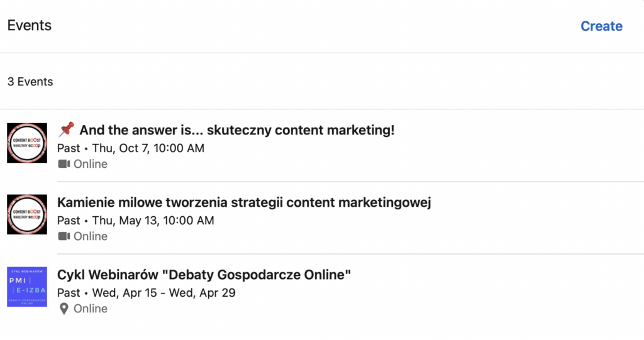Click the "3 Events" count text

tap(30, 82)
